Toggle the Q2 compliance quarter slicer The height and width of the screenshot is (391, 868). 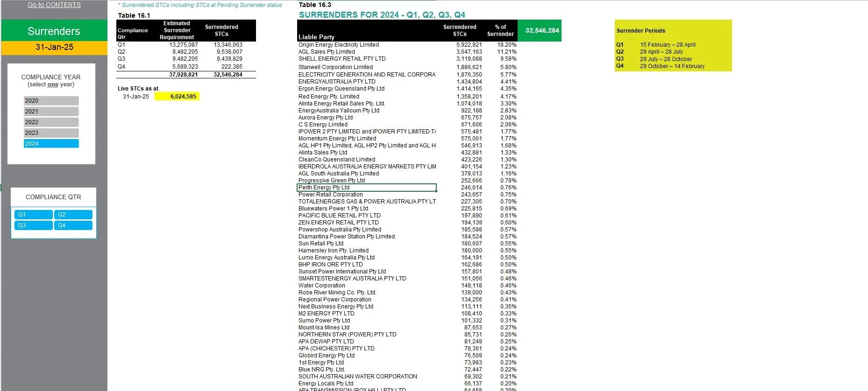(73, 215)
